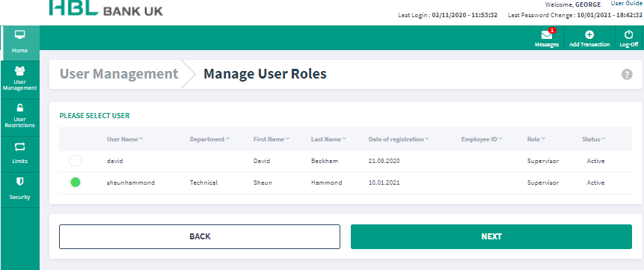Open User Management in sidebar
Image resolution: width=644 pixels, height=270 pixels.
tap(19, 79)
